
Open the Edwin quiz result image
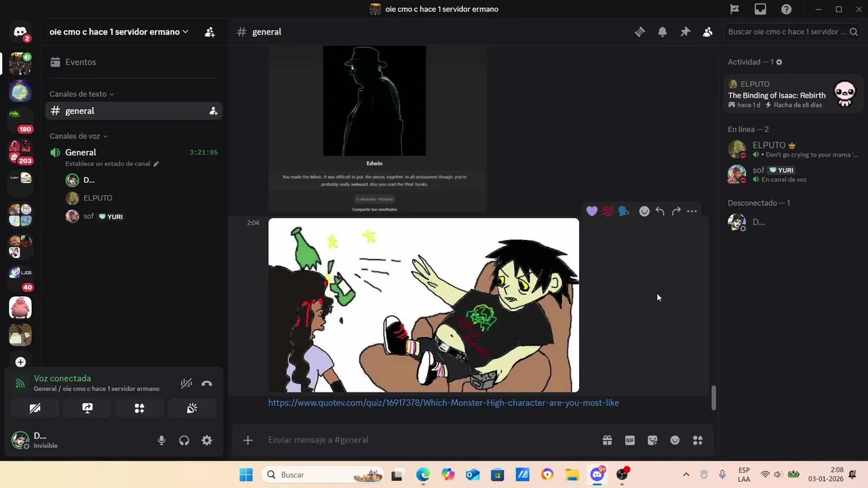point(378,129)
